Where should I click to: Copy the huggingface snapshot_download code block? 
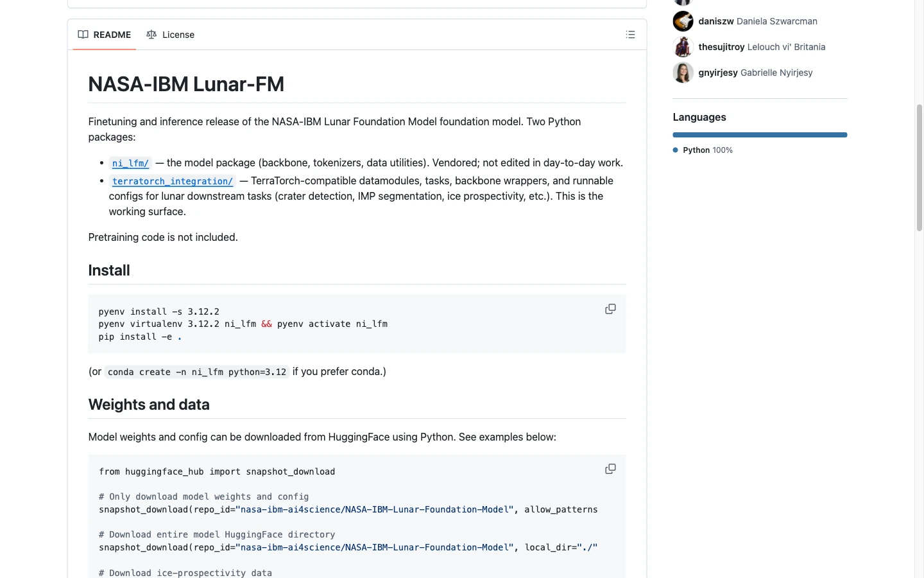click(x=610, y=469)
